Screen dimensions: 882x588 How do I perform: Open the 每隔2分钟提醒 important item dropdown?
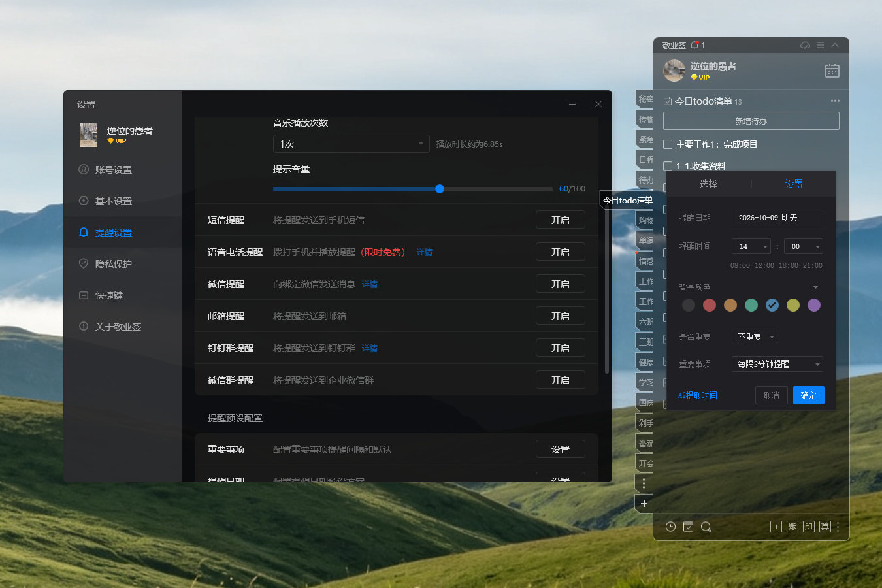point(777,364)
